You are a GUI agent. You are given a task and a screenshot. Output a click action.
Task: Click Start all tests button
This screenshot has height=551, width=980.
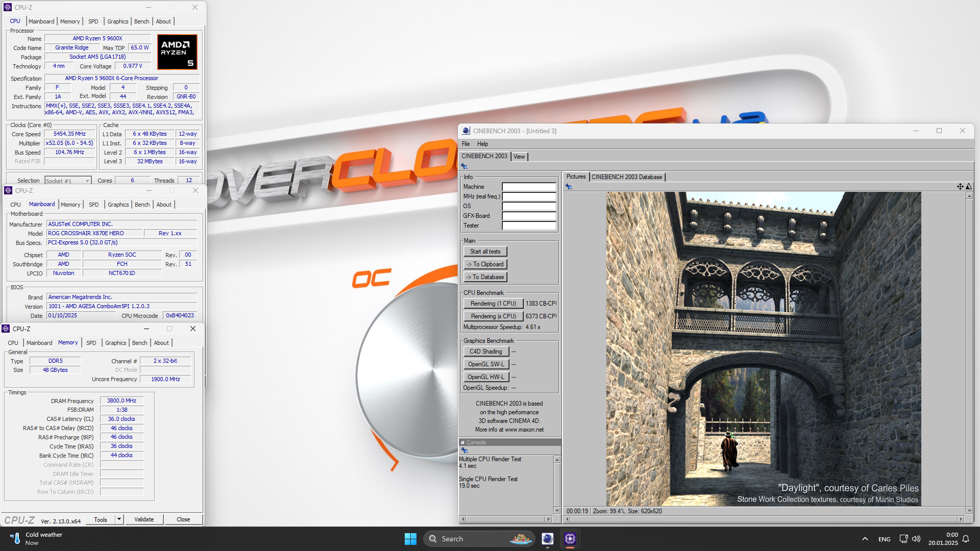click(485, 252)
